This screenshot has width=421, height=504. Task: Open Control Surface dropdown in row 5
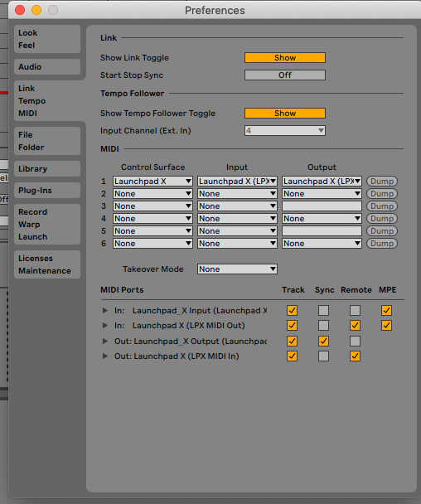(x=152, y=231)
